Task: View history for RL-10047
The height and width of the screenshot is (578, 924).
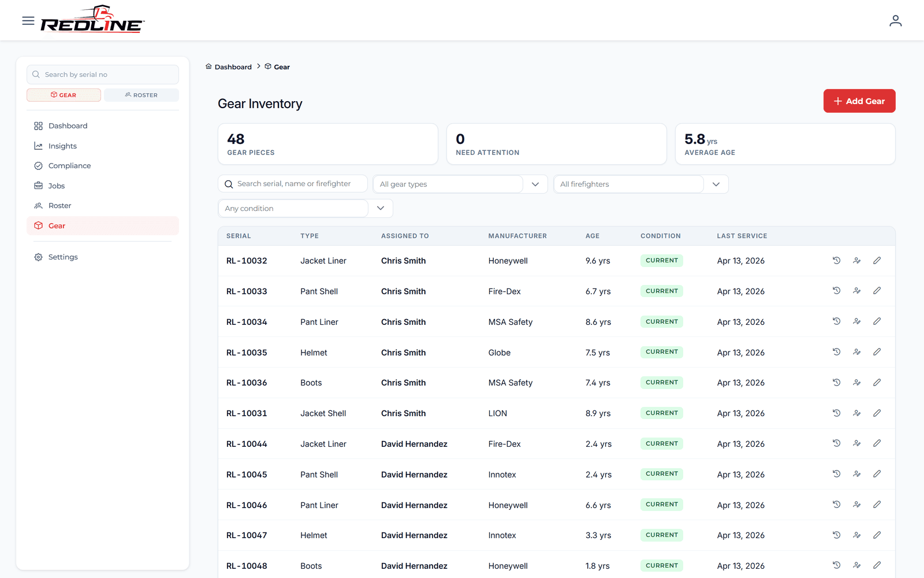Action: (836, 535)
